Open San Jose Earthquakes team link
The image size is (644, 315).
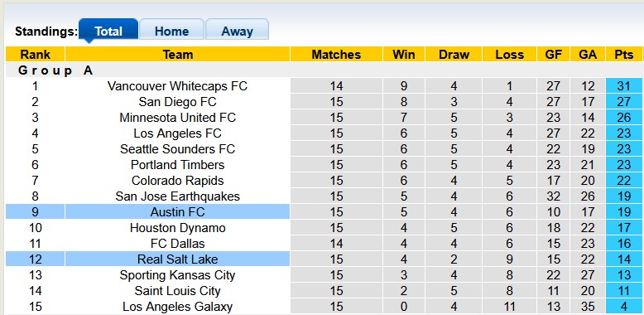click(177, 196)
